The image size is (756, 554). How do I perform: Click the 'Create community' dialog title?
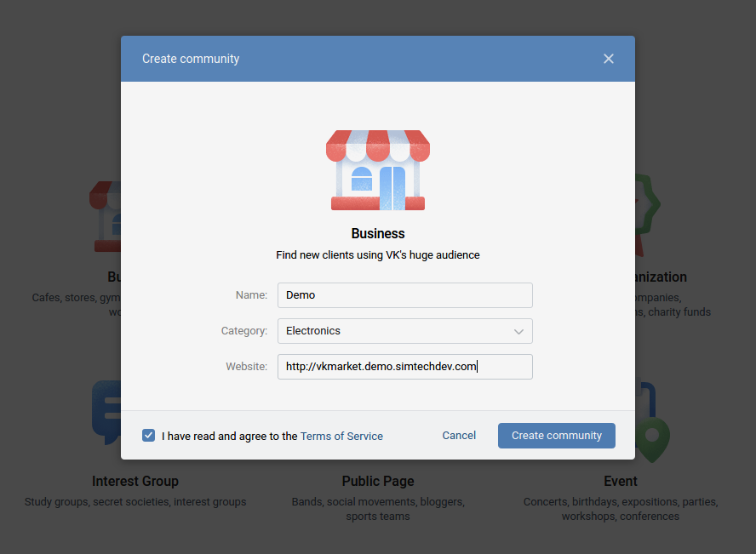[x=191, y=59]
